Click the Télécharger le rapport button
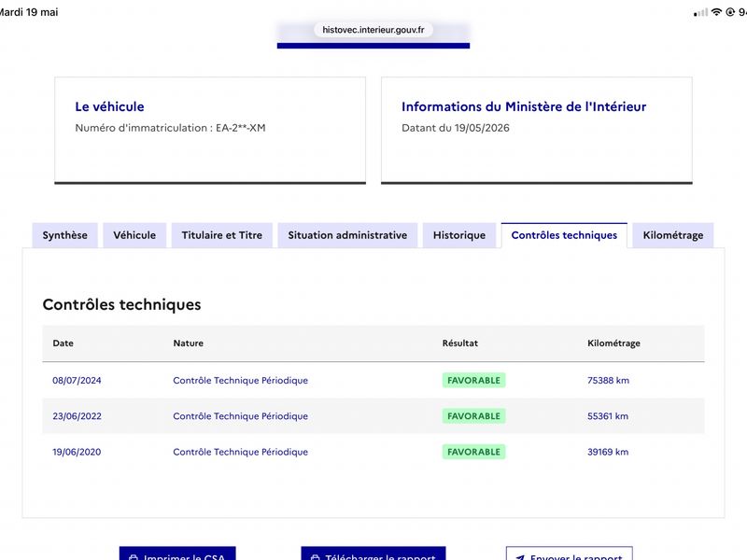This screenshot has height=560, width=747. (373, 554)
